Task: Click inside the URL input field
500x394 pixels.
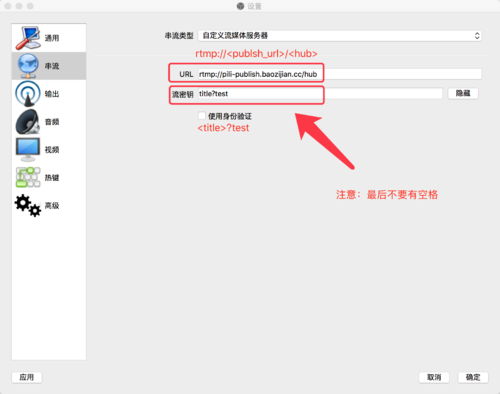Action: [x=340, y=74]
